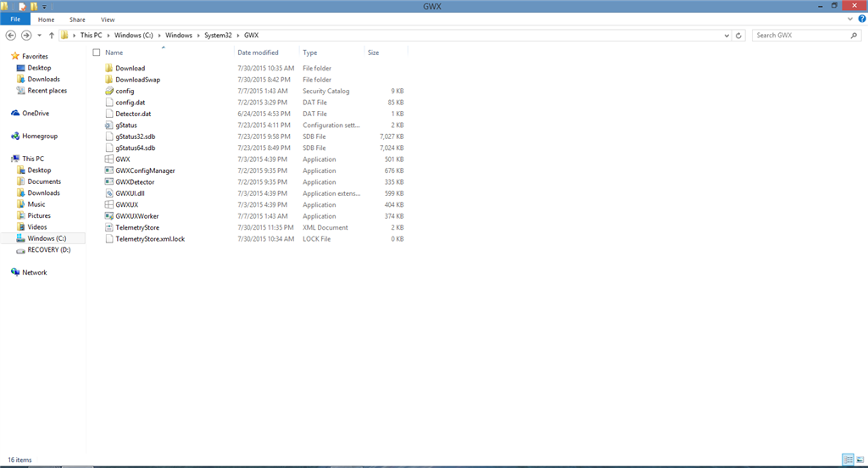Toggle the select-all checkbox
The image size is (868, 468).
coord(97,53)
